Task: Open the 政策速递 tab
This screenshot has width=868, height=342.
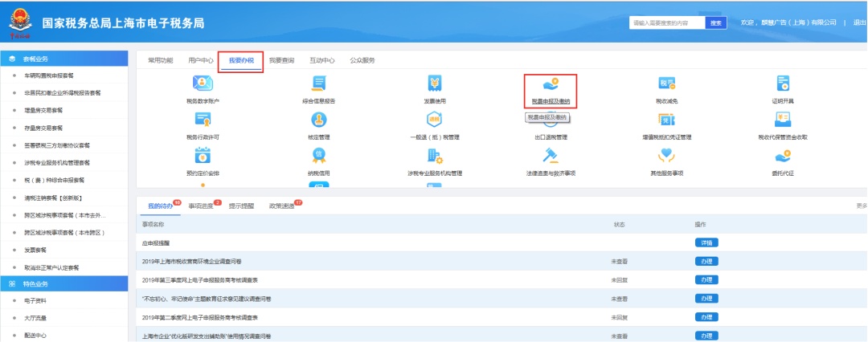Action: 283,206
